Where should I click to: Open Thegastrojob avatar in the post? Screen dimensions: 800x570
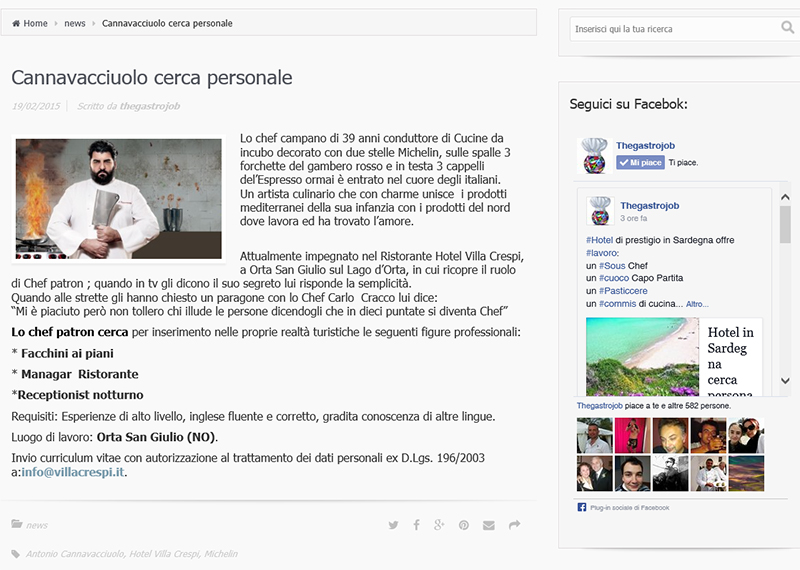tap(600, 210)
